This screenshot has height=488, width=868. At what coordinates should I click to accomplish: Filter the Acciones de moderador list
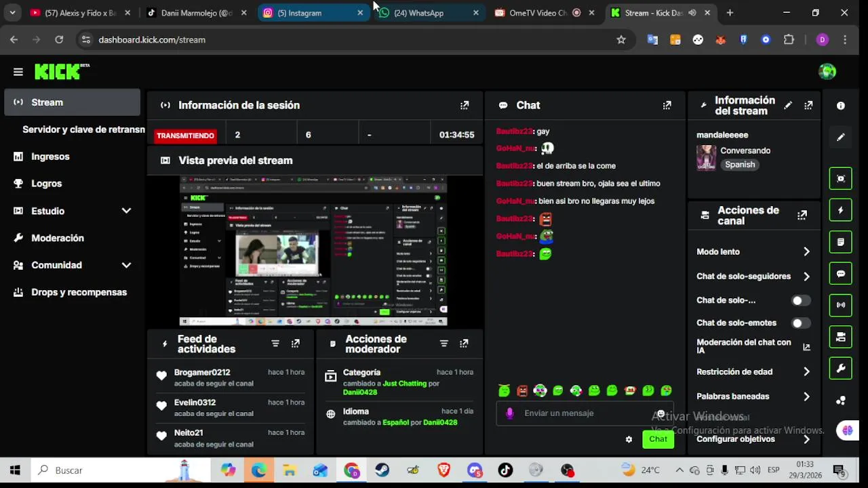(x=444, y=344)
